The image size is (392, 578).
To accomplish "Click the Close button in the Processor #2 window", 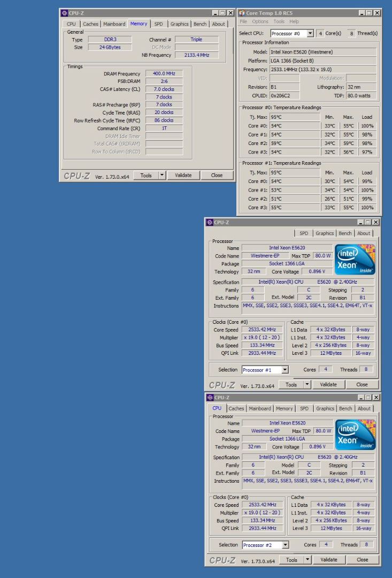I will 362,560.
